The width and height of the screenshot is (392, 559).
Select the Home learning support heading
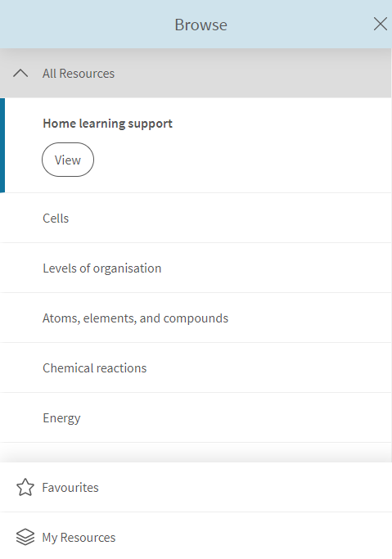click(x=108, y=124)
